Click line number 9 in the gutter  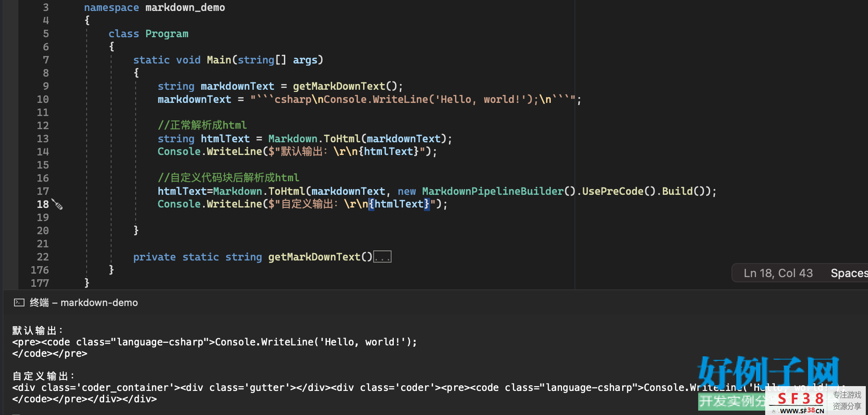[x=46, y=86]
